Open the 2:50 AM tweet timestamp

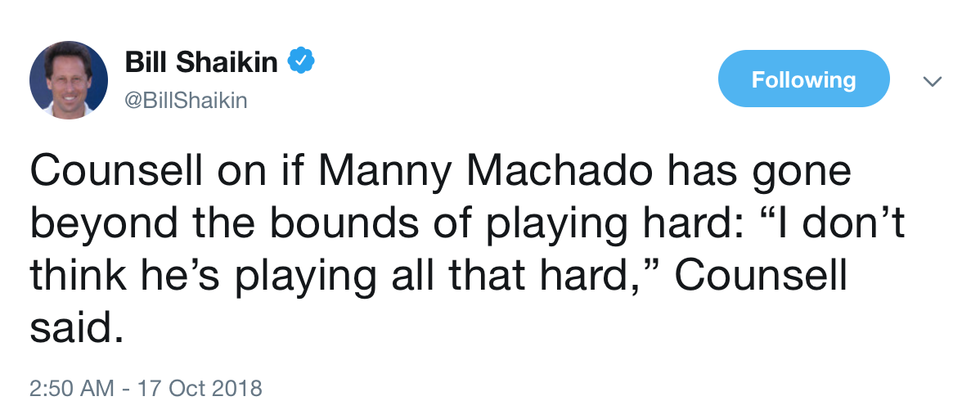click(x=72, y=387)
